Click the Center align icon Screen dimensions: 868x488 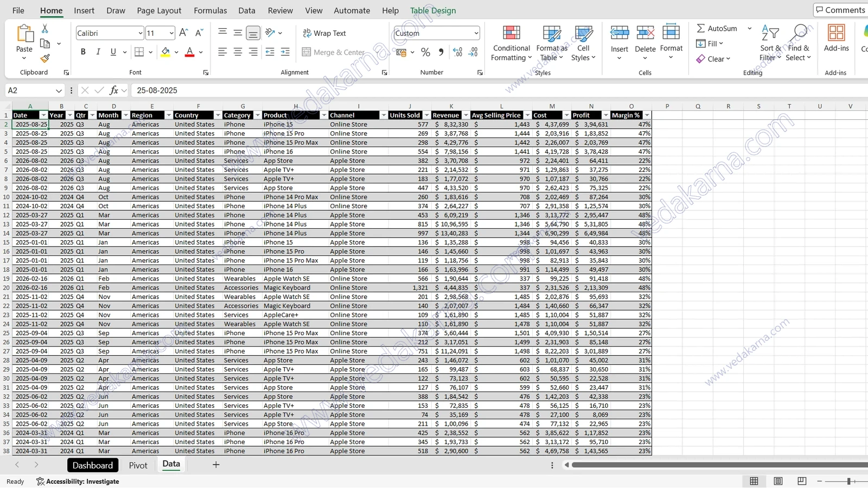(238, 52)
